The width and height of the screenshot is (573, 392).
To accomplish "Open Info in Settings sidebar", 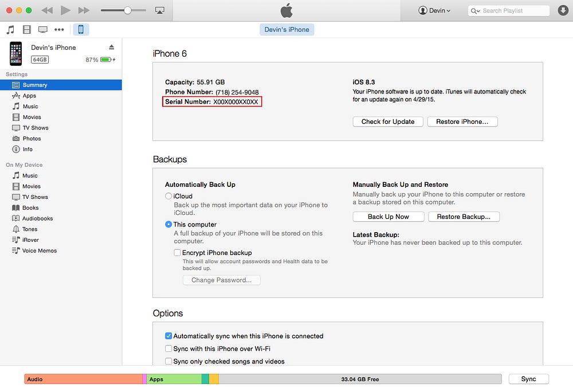I will [61, 150].
